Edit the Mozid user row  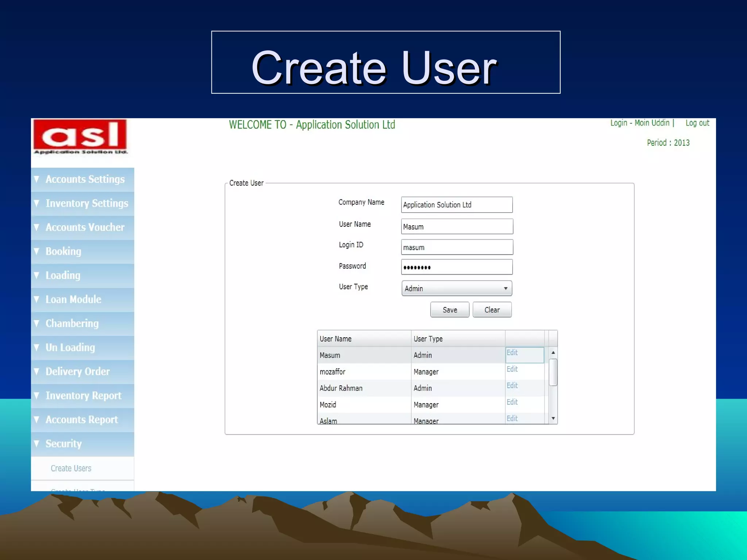512,402
